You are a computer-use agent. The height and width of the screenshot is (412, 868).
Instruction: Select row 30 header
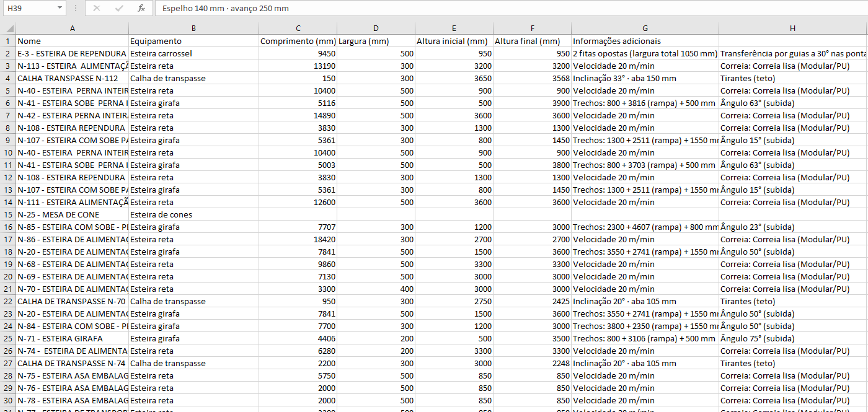pyautogui.click(x=8, y=400)
